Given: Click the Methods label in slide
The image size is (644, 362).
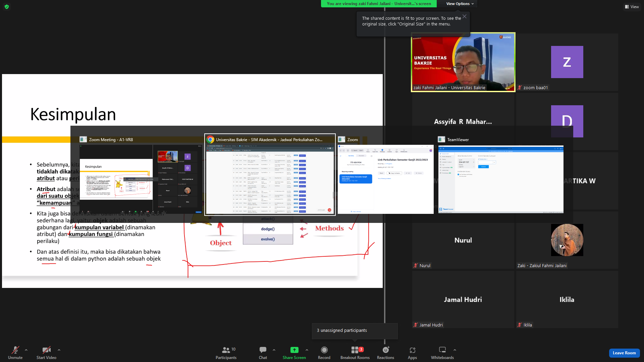Looking at the screenshot, I should (x=329, y=228).
